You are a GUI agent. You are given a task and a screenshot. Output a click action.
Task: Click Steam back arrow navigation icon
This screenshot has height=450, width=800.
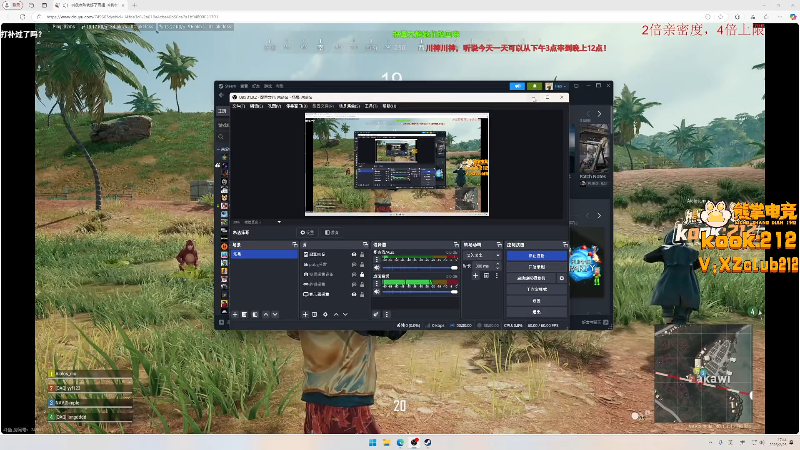tap(221, 95)
